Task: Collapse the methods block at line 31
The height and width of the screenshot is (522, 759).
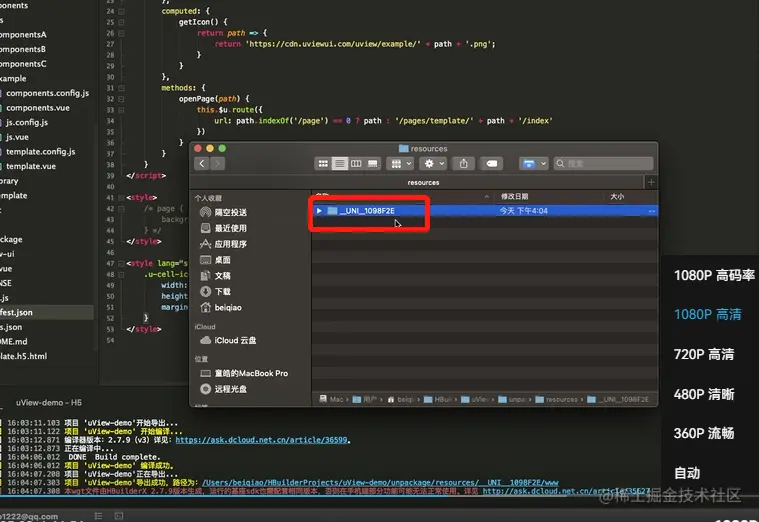Action: 121,88
